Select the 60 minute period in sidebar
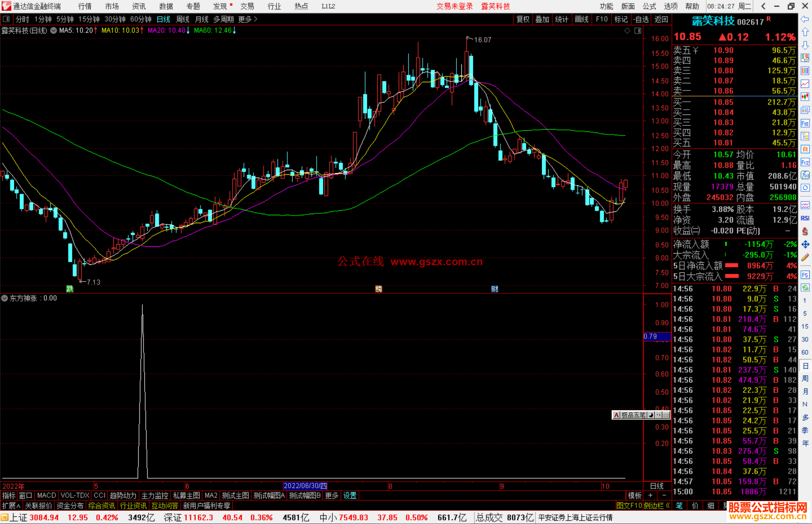812x524 pixels. [805, 352]
